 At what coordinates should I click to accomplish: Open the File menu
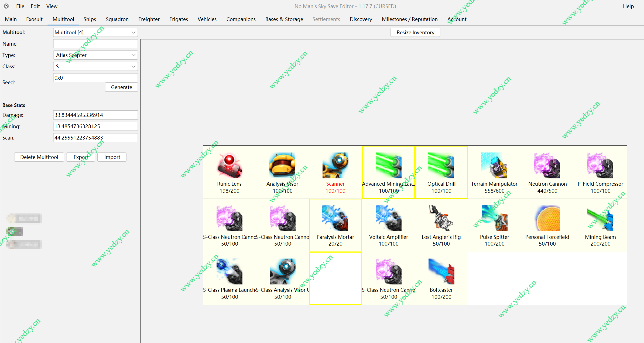[20, 6]
